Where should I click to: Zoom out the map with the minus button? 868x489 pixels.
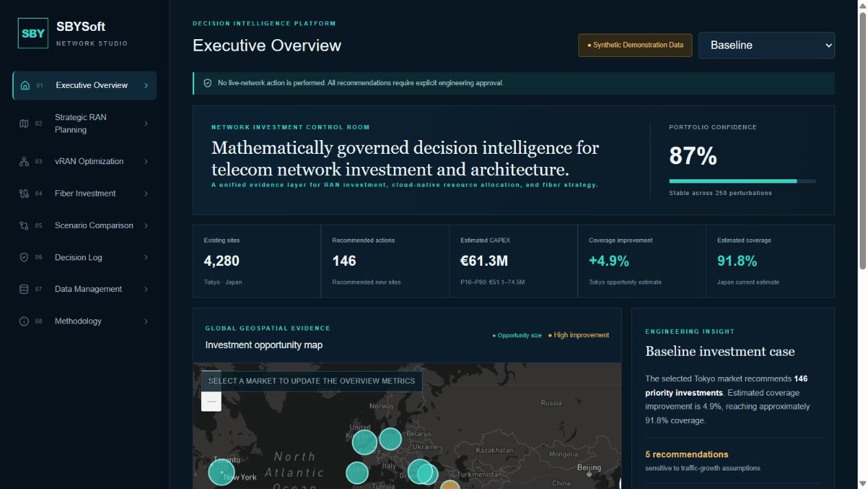point(211,401)
